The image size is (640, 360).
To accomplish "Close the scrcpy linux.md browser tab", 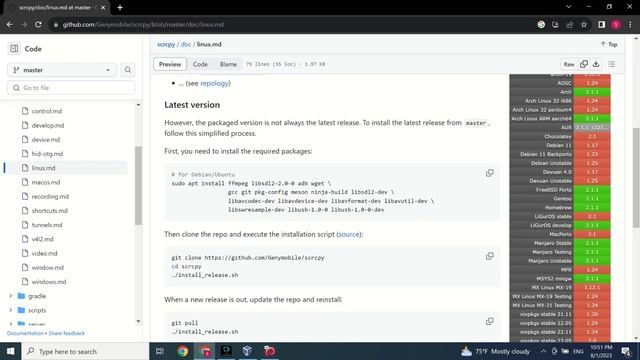I will pyautogui.click(x=103, y=7).
